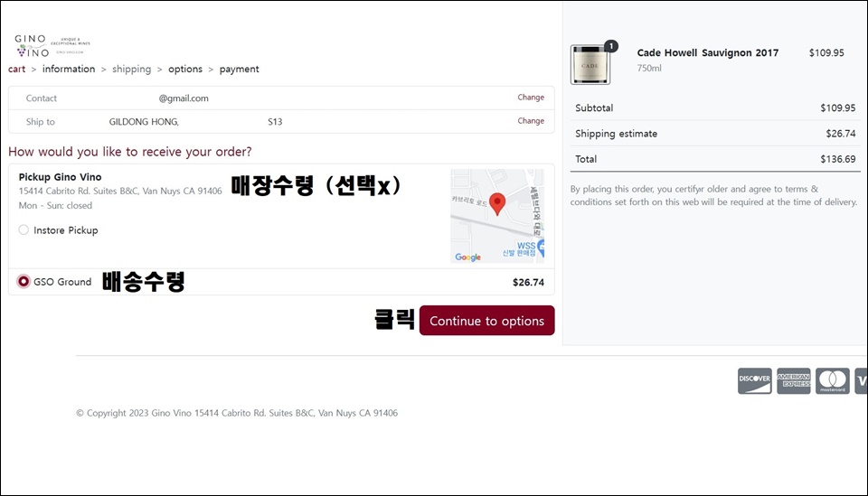Click the red map location pin
Image resolution: width=868 pixels, height=496 pixels.
point(497,204)
